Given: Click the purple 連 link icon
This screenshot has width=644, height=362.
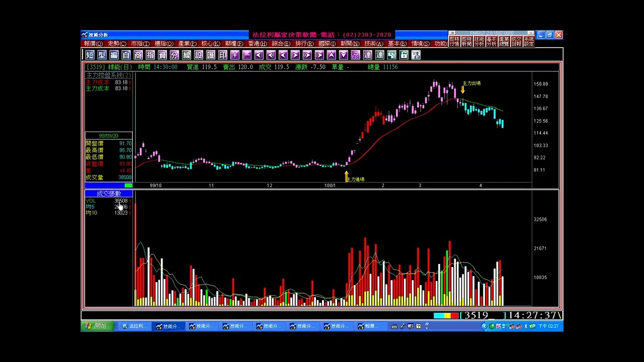Looking at the screenshot, I should click(367, 55).
